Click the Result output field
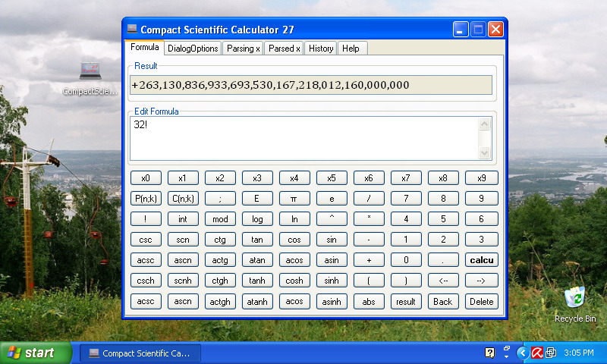607x364 pixels. [x=311, y=85]
